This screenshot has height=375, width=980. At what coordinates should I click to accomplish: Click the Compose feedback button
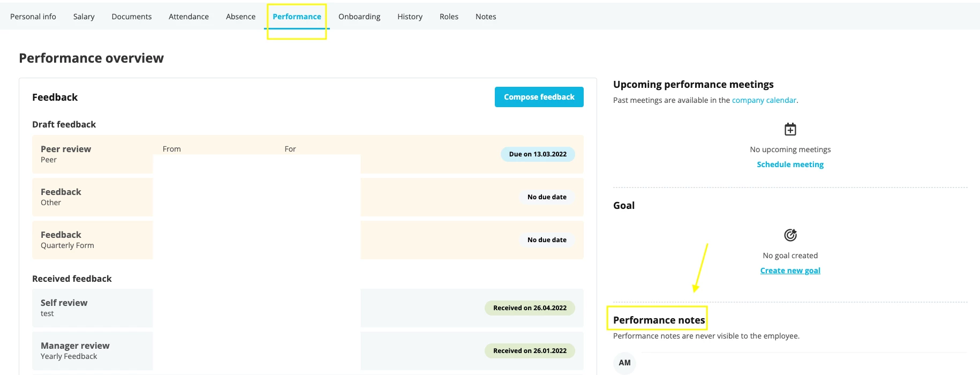[539, 97]
